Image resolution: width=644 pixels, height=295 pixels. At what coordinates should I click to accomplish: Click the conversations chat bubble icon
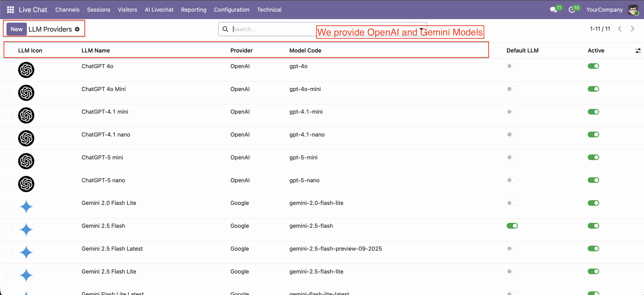553,10
